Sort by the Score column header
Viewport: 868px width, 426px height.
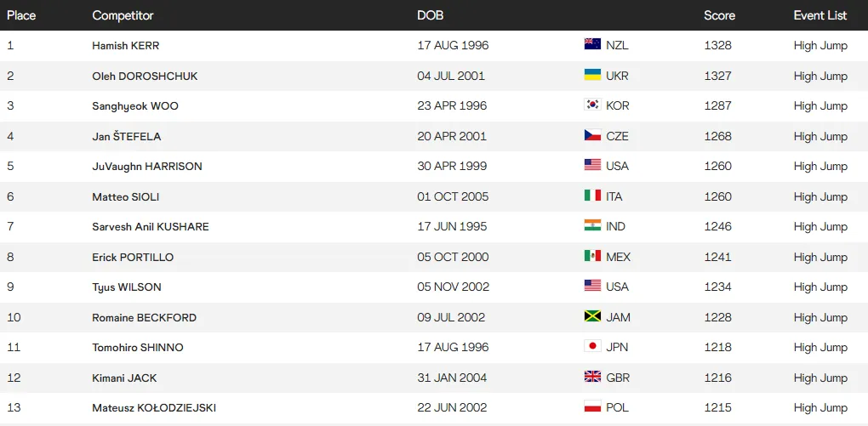[719, 15]
